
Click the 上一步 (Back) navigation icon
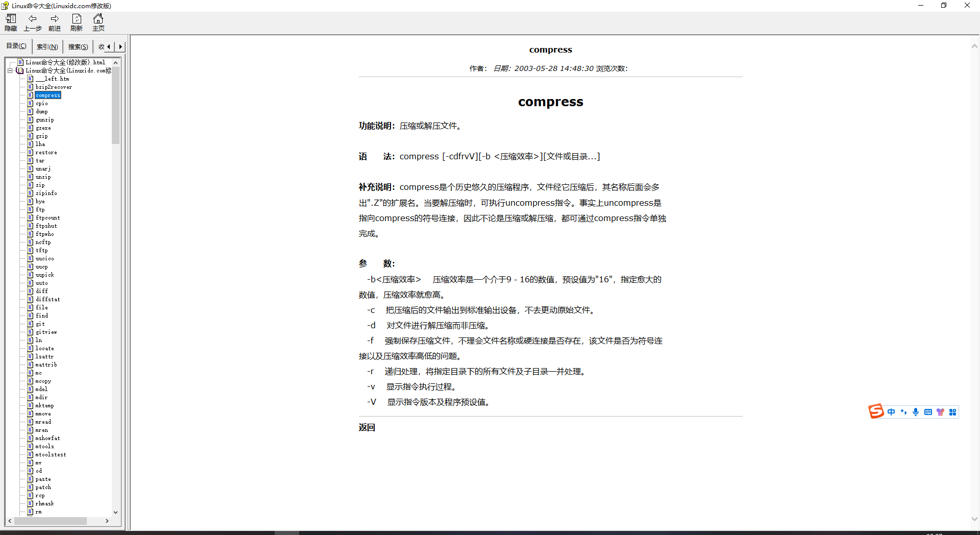click(x=32, y=22)
